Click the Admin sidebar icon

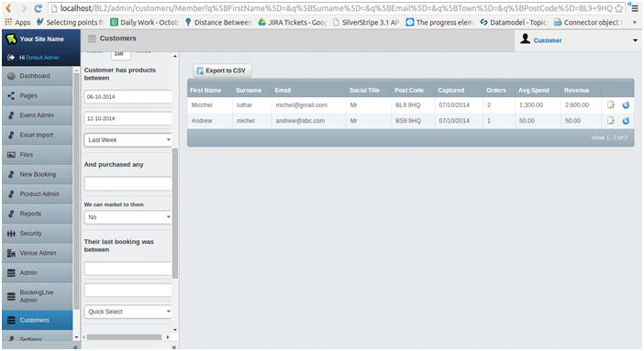11,272
